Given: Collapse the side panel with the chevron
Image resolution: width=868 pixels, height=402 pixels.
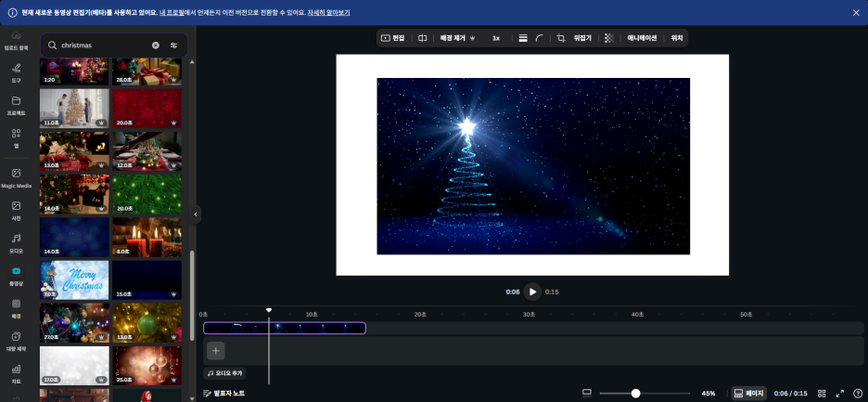Looking at the screenshot, I should [x=195, y=214].
